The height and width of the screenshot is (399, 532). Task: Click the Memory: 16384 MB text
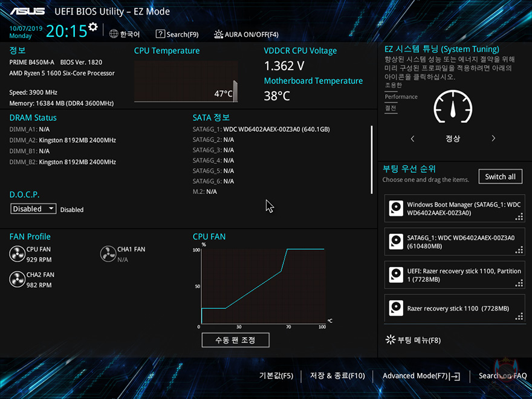tap(62, 103)
